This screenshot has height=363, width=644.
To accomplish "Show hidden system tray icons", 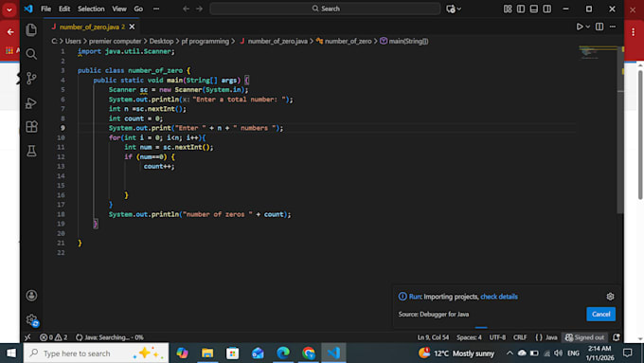I will point(510,354).
